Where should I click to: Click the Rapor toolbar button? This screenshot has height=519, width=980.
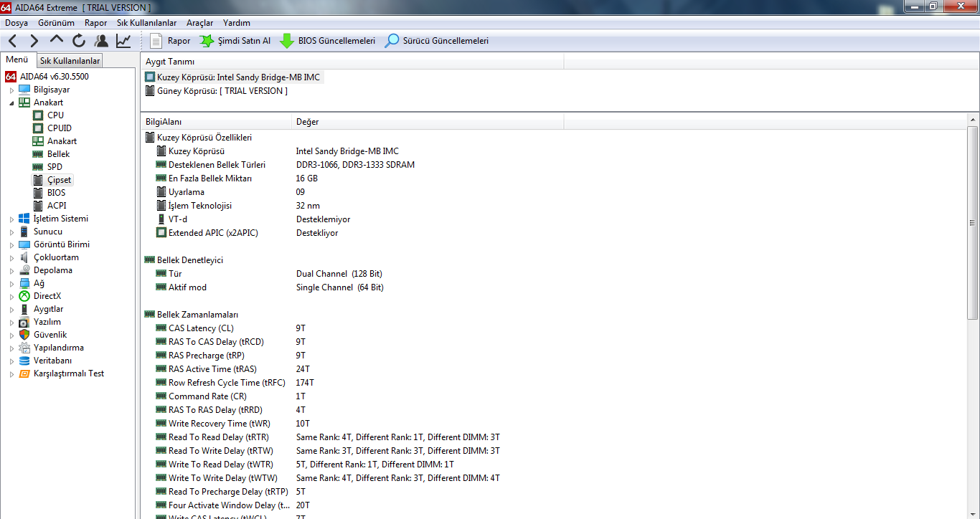pos(170,41)
